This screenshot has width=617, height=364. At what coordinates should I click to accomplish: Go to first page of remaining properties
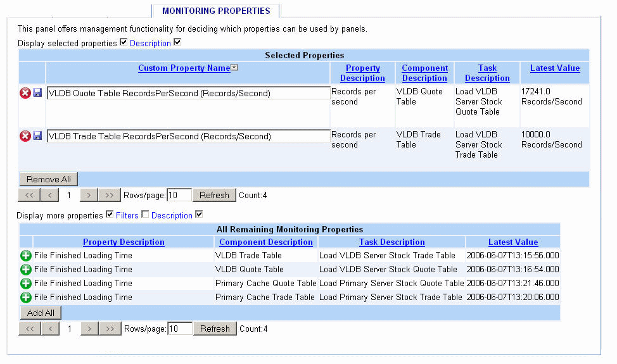pyautogui.click(x=30, y=329)
